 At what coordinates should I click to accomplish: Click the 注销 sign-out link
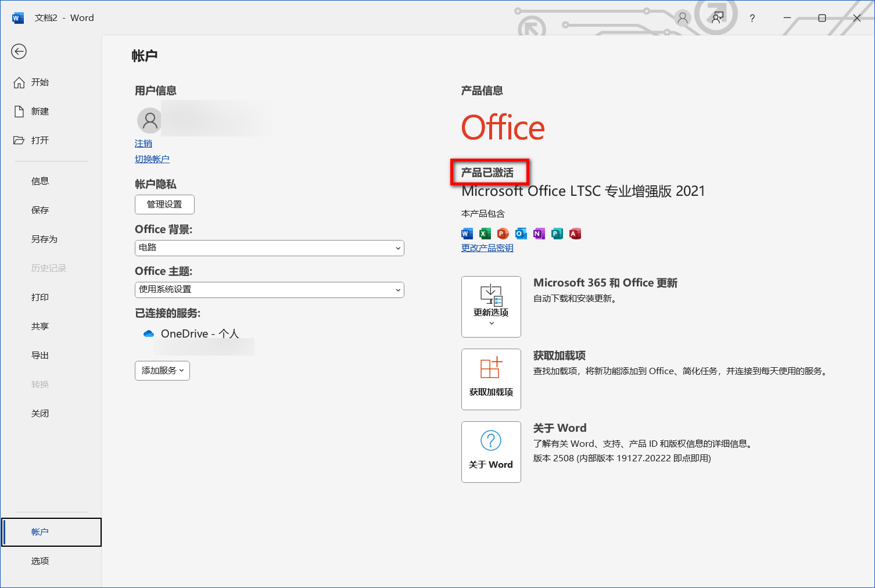pyautogui.click(x=144, y=144)
